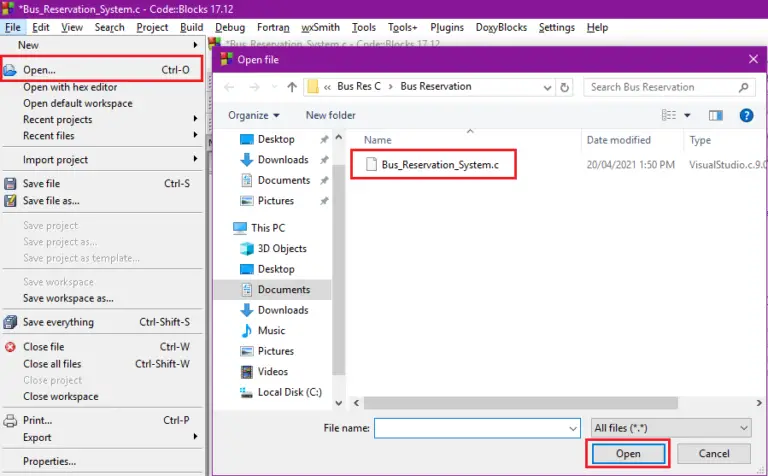Click the Cancel button
The image size is (768, 476).
[714, 454]
